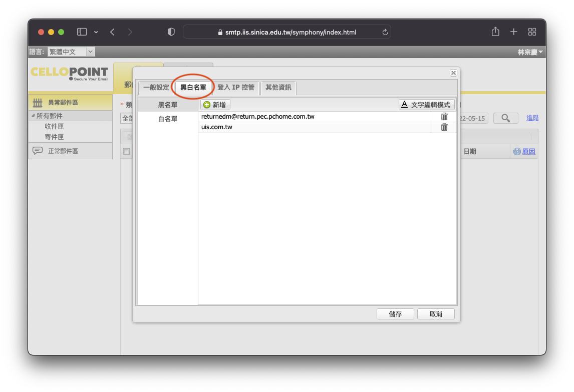The width and height of the screenshot is (574, 392).
Task: Click the 取消 cancel button
Action: (436, 314)
